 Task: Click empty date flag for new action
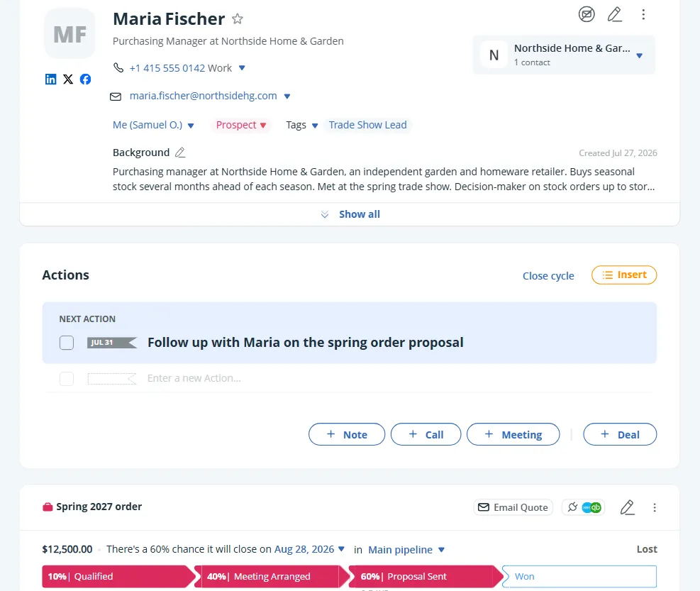112,379
